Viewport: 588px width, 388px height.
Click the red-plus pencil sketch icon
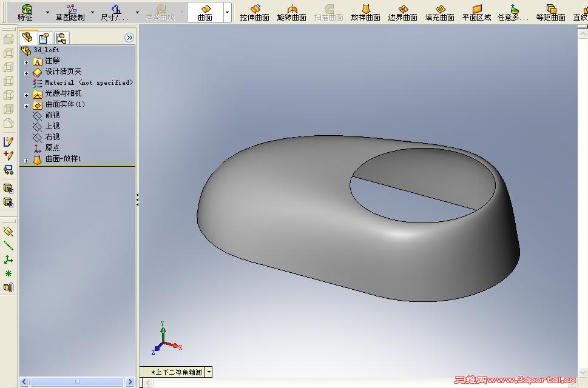pos(8,155)
